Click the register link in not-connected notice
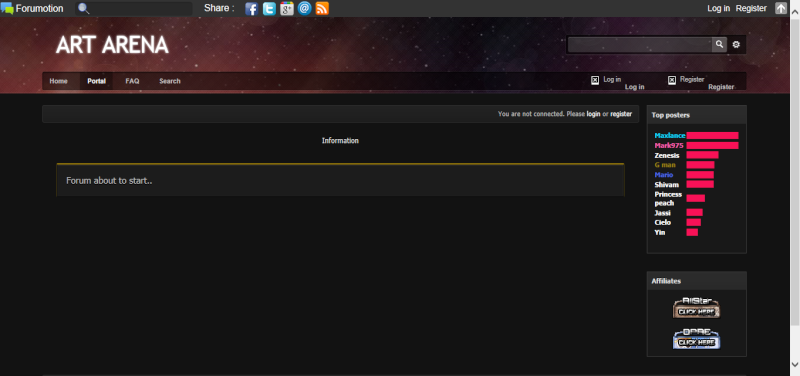800x376 pixels. click(x=621, y=114)
